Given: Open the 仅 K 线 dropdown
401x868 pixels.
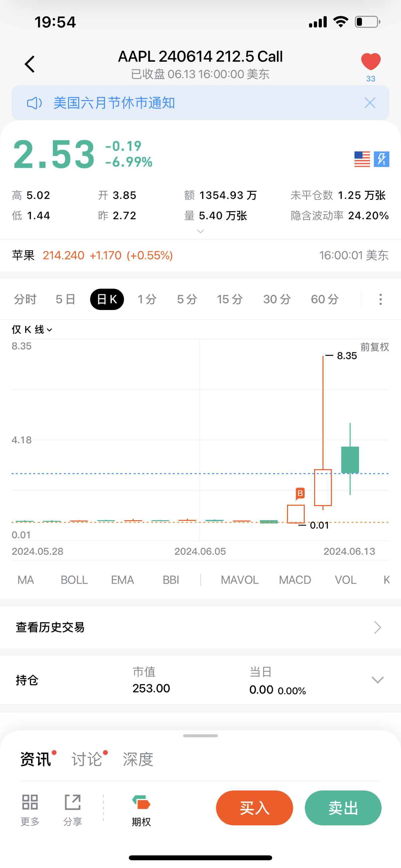Looking at the screenshot, I should (32, 329).
